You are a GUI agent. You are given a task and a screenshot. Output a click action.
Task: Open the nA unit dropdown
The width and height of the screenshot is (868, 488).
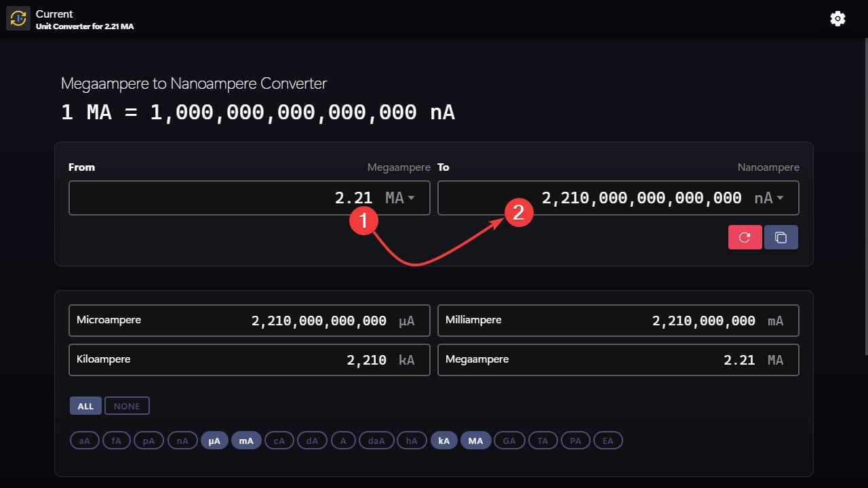coord(770,197)
